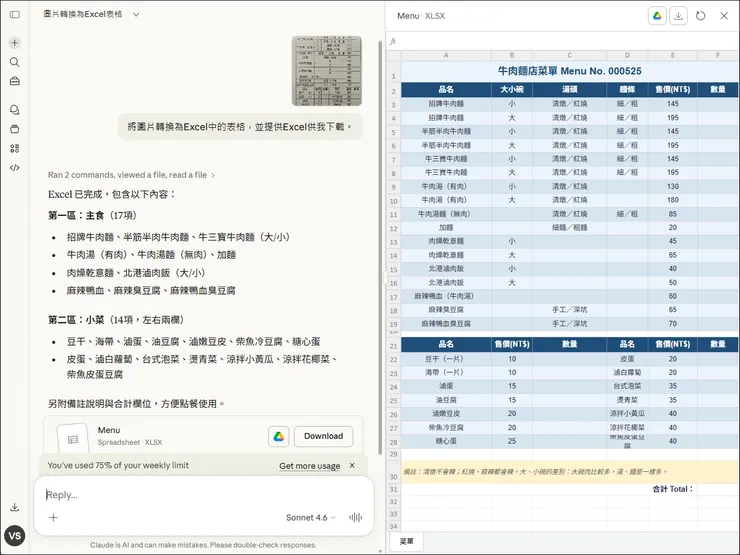Click the 皮蛋 cell in row 22

point(627,359)
